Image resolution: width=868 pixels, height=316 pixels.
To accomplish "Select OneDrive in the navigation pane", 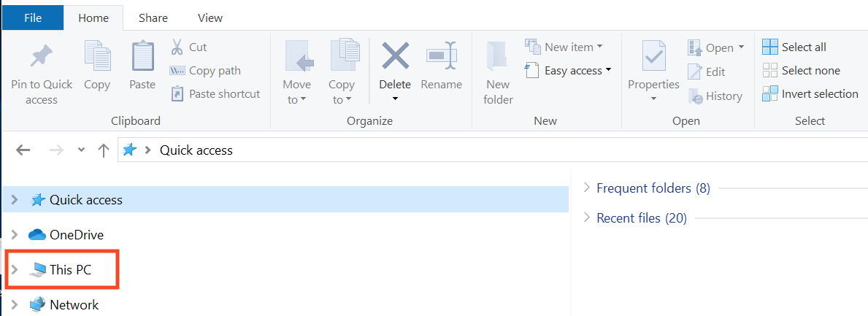I will [76, 235].
